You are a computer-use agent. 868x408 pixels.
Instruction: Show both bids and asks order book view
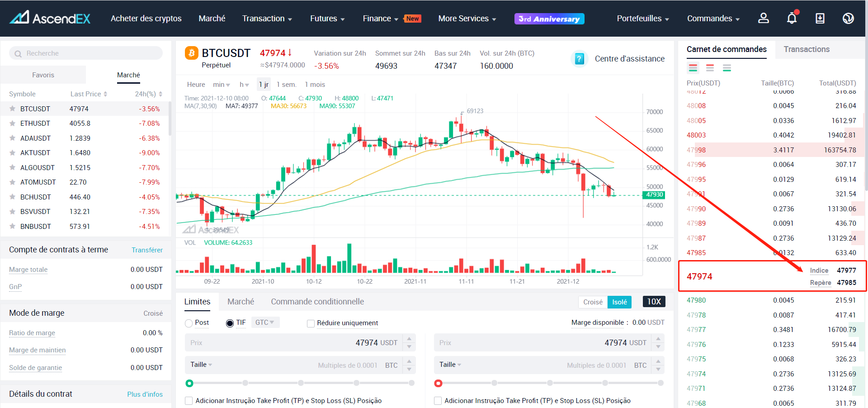click(x=693, y=68)
